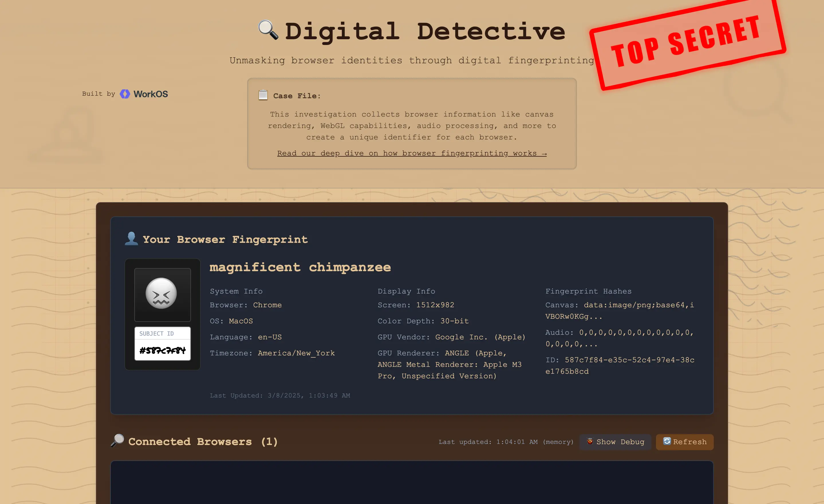Click the Built by WorkOS link
Image resolution: width=824 pixels, height=504 pixels.
125,94
